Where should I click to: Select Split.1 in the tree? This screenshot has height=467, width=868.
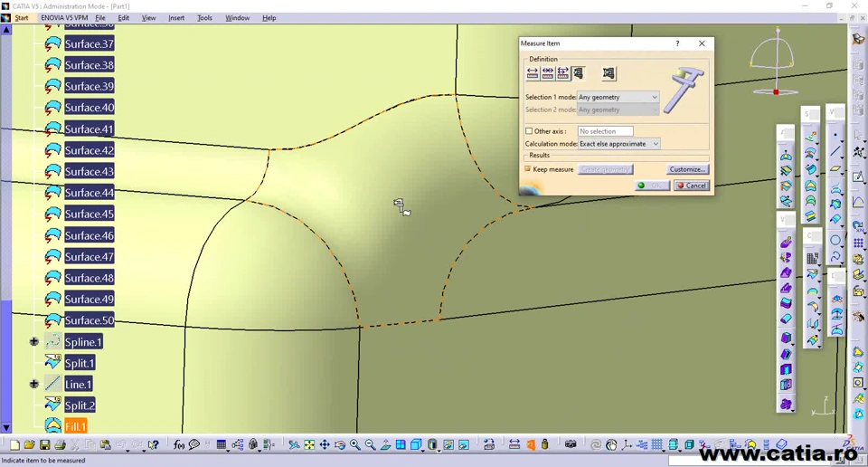pos(80,363)
